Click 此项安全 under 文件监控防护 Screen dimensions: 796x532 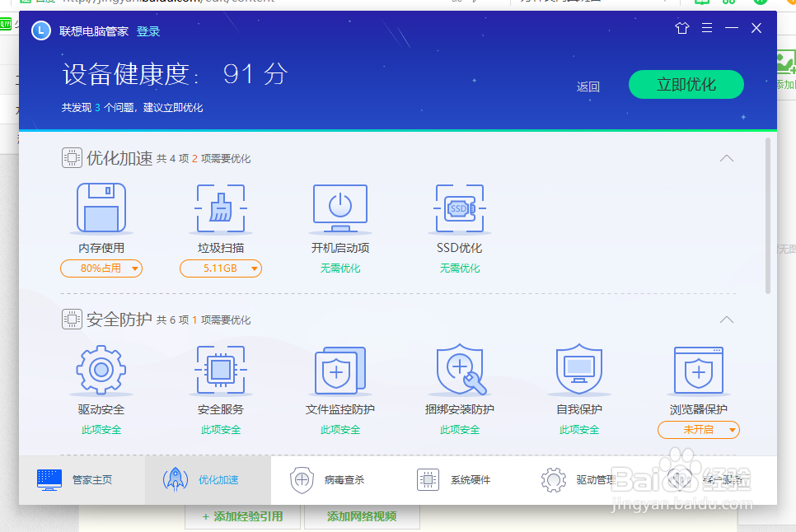click(x=340, y=430)
